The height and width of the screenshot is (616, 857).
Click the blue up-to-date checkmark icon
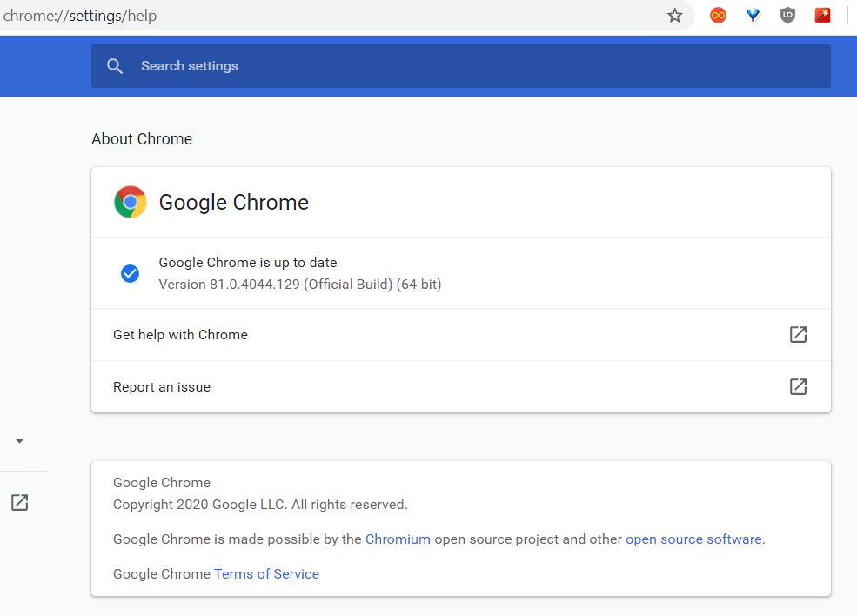(x=131, y=273)
